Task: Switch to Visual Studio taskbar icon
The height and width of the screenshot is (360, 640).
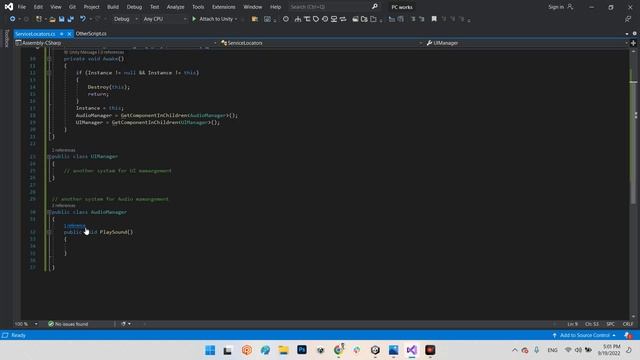Action: 411,350
